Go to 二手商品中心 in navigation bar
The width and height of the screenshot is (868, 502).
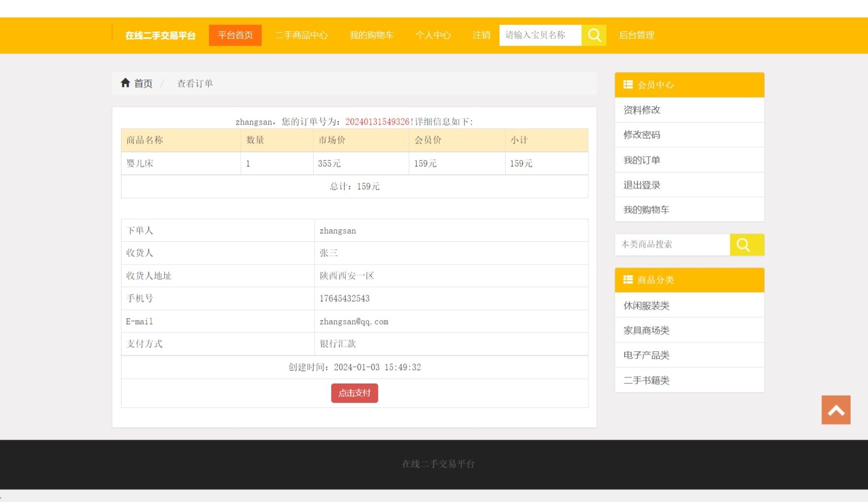(301, 35)
